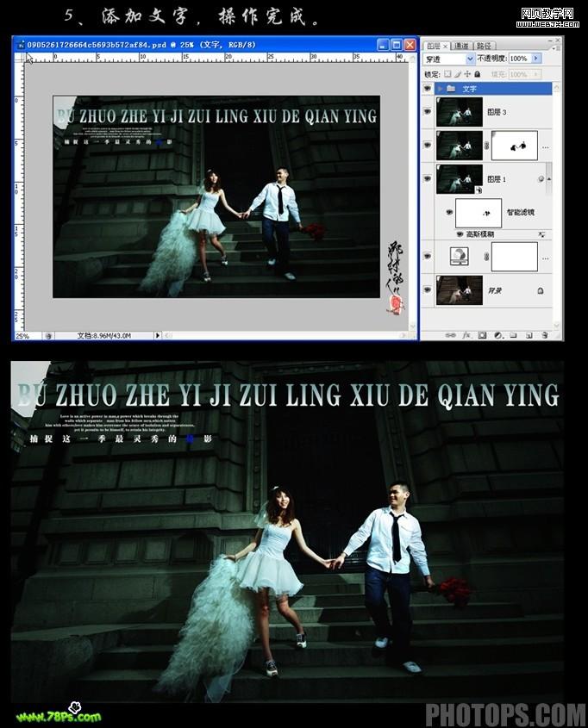Image resolution: width=588 pixels, height=728 pixels.
Task: Select the 图层 3 thumbnail
Action: [x=460, y=112]
